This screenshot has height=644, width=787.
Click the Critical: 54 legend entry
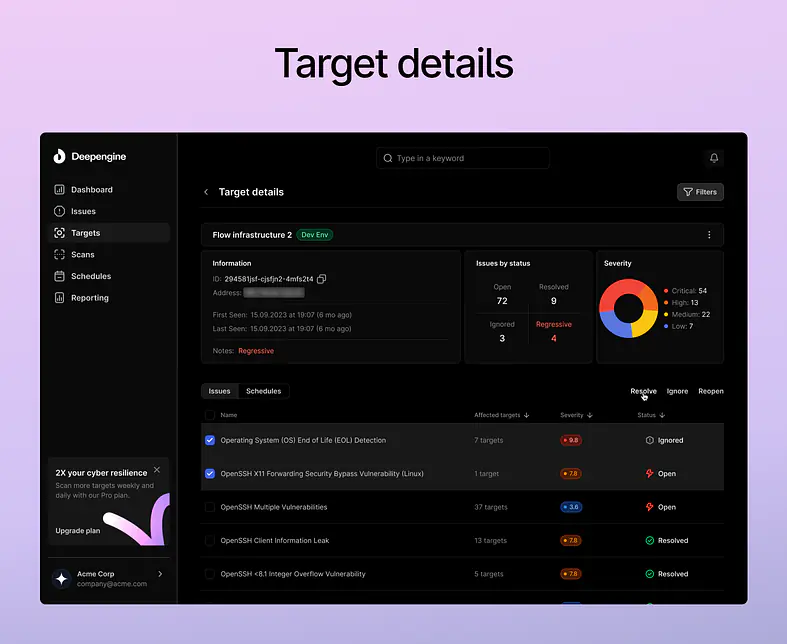tap(685, 291)
